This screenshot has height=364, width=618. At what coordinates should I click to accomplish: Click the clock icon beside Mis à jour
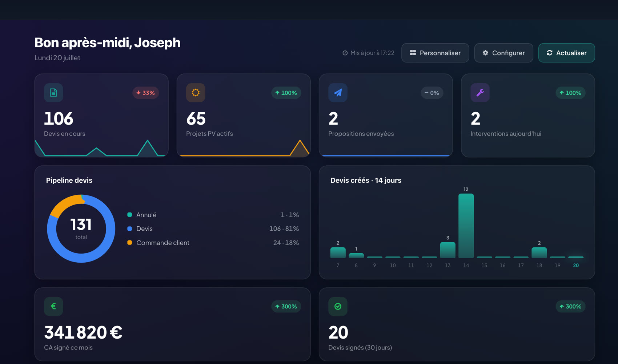(345, 53)
